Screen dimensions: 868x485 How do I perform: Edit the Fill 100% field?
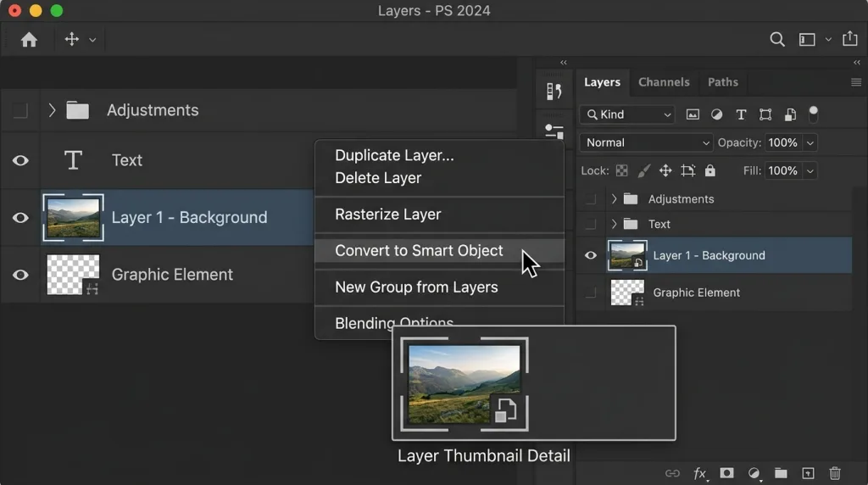pyautogui.click(x=783, y=171)
